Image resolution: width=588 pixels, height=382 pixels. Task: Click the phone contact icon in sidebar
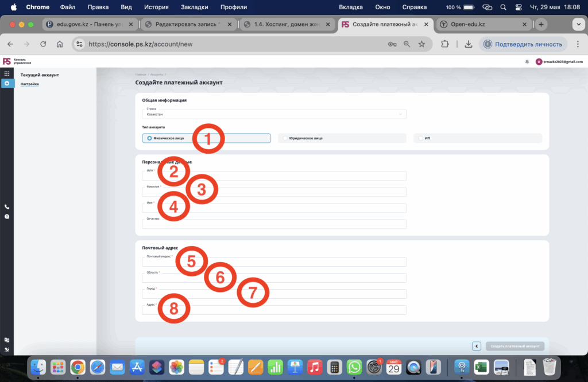click(7, 207)
